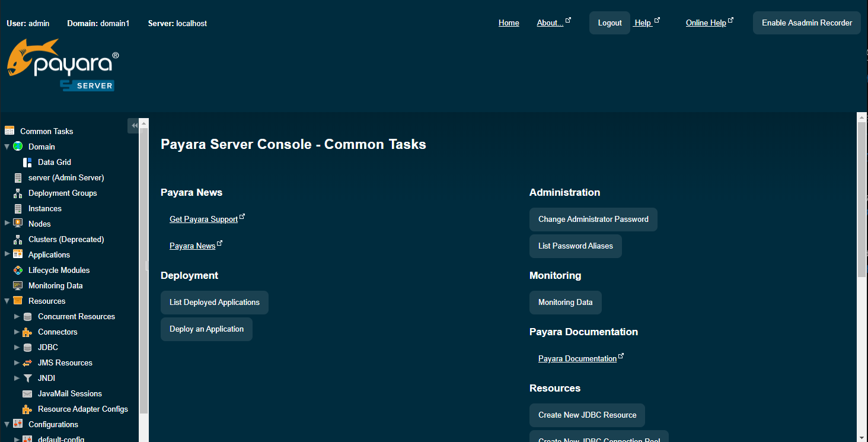Select Lifecycle Modules label in tree
The width and height of the screenshot is (868, 442).
59,270
